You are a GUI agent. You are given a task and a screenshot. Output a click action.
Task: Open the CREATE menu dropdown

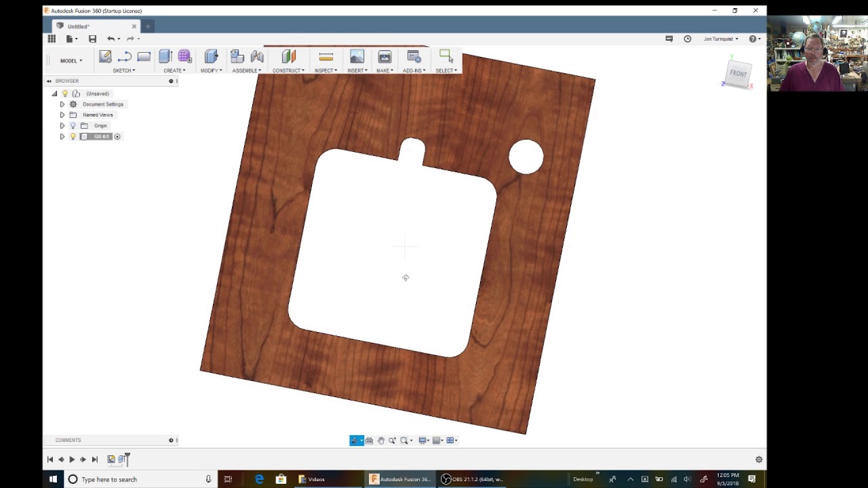click(x=174, y=70)
